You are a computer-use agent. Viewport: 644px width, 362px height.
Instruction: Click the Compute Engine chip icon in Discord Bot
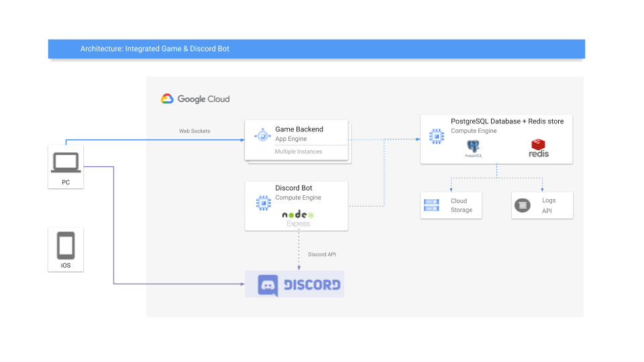click(263, 202)
